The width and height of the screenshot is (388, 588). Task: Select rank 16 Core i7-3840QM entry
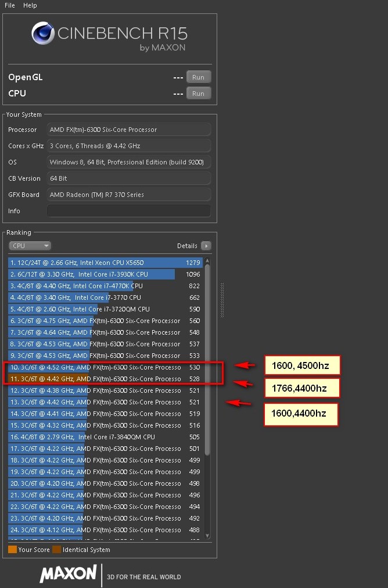(105, 437)
